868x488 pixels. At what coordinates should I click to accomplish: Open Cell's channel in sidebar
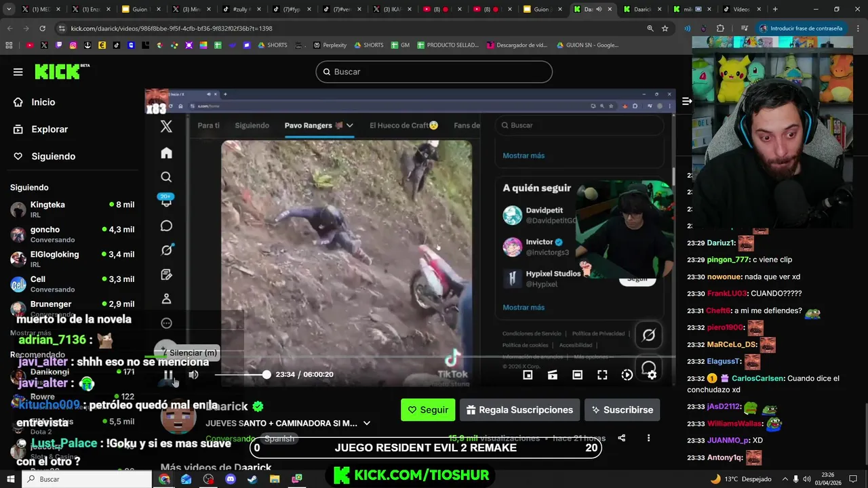click(72, 283)
